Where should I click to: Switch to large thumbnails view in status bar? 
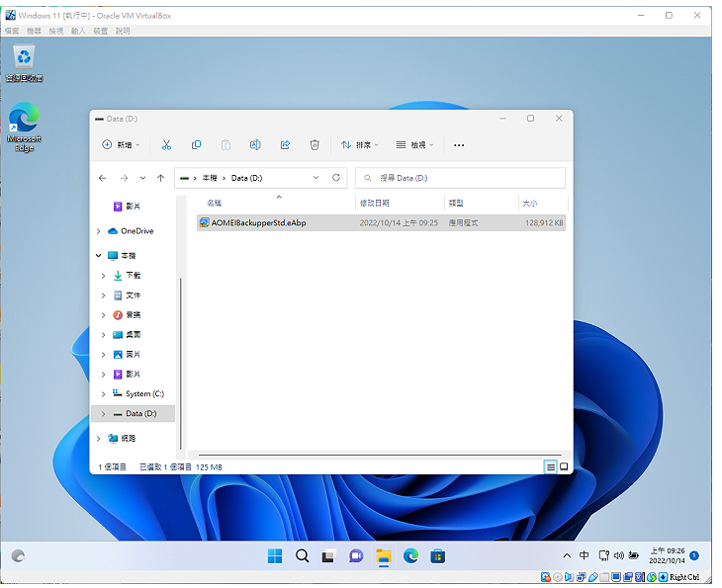pyautogui.click(x=564, y=467)
